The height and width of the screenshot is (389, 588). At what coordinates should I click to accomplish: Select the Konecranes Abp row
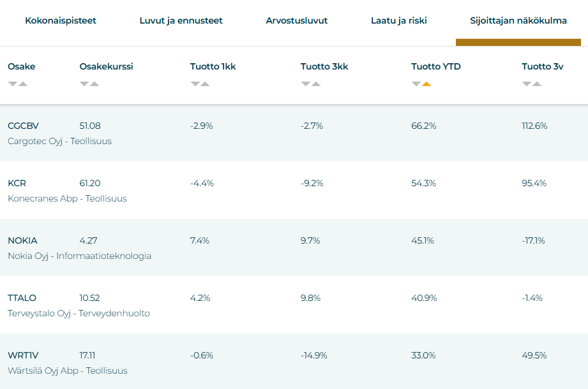pos(294,190)
